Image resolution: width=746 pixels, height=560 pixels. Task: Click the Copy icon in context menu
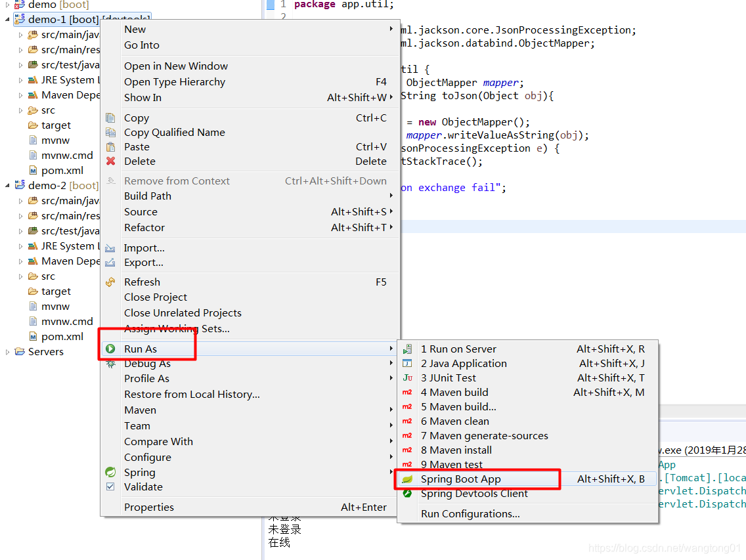click(110, 118)
